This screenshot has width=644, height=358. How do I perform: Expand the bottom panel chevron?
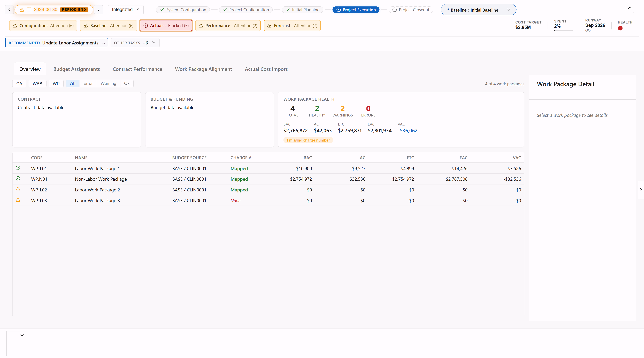pos(22,335)
